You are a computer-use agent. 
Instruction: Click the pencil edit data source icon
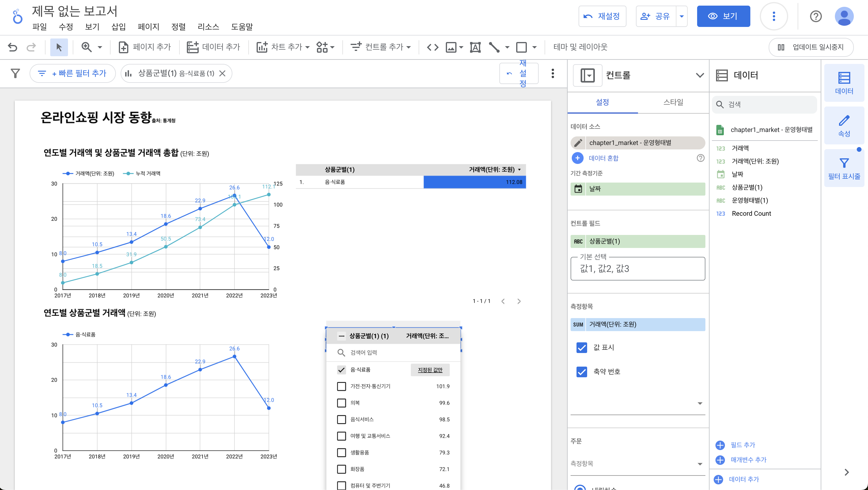(x=578, y=143)
